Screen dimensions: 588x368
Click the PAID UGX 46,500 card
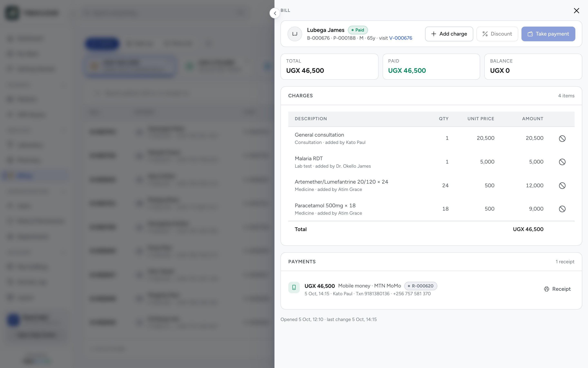[x=431, y=67]
